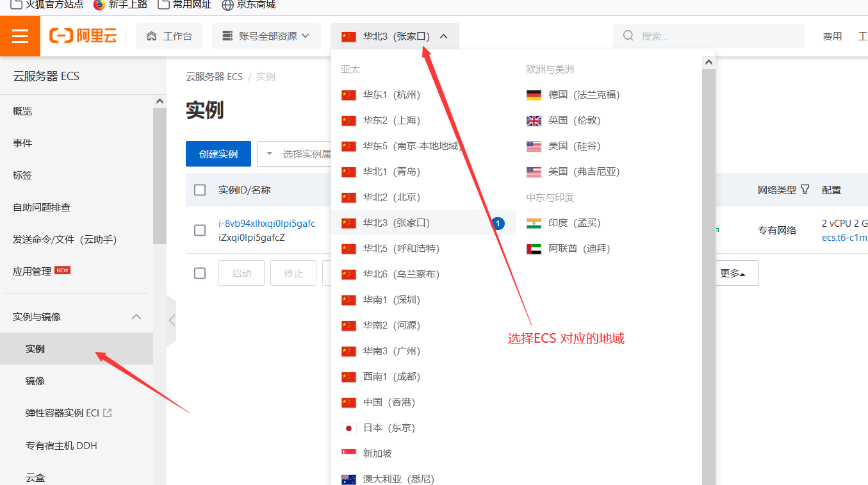Click the 创建实例 button
The height and width of the screenshot is (485, 868).
tap(218, 154)
